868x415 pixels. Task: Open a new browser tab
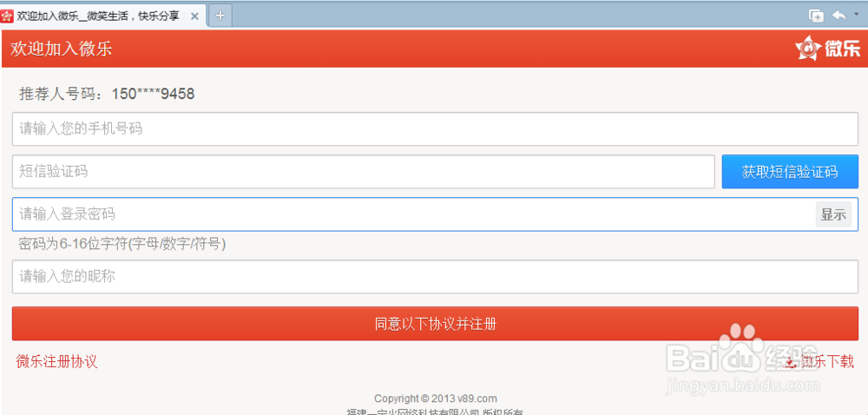click(220, 16)
